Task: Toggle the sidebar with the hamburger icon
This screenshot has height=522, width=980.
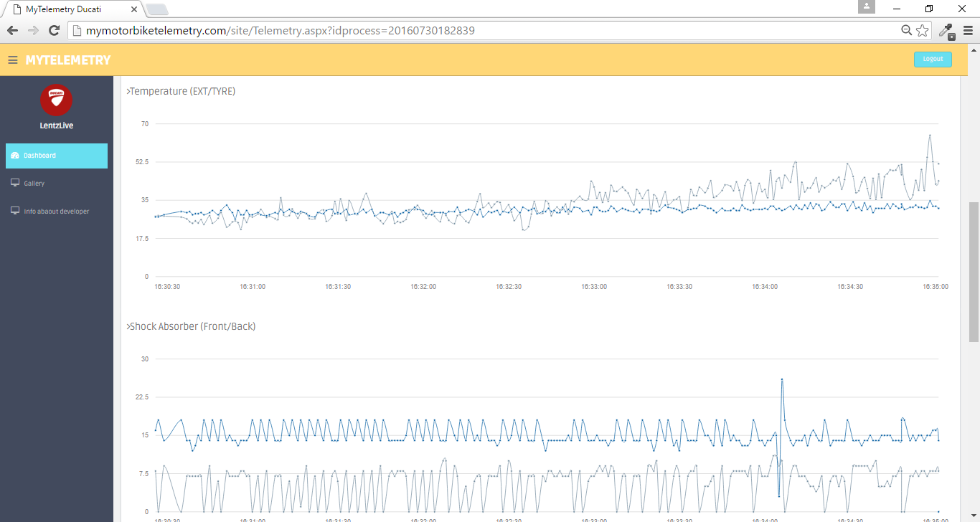Action: pyautogui.click(x=12, y=60)
